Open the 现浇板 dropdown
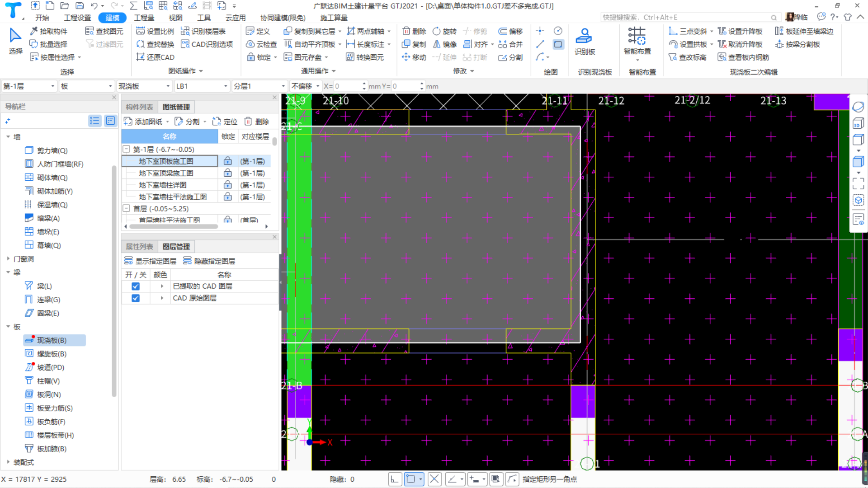Viewport: 868px width, 488px height. coord(144,86)
